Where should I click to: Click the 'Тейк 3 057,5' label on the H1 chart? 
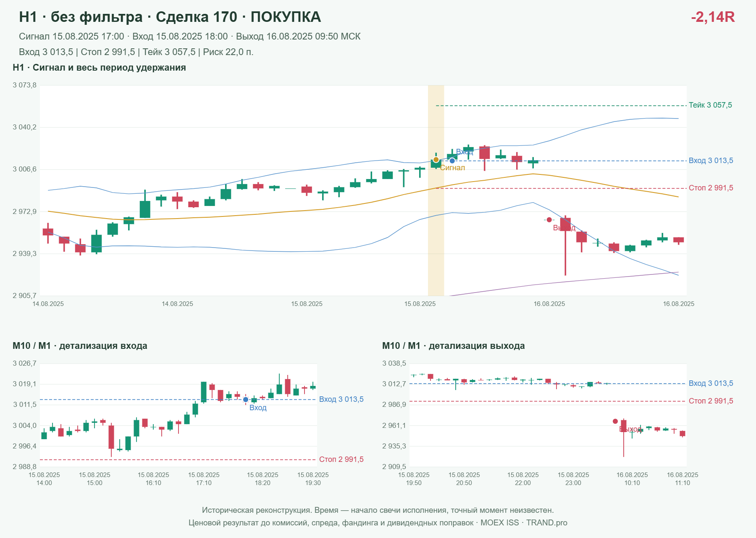point(710,105)
